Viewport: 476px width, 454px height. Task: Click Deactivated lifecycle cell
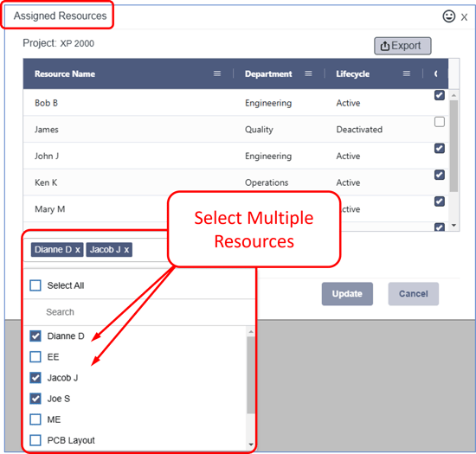(x=359, y=130)
